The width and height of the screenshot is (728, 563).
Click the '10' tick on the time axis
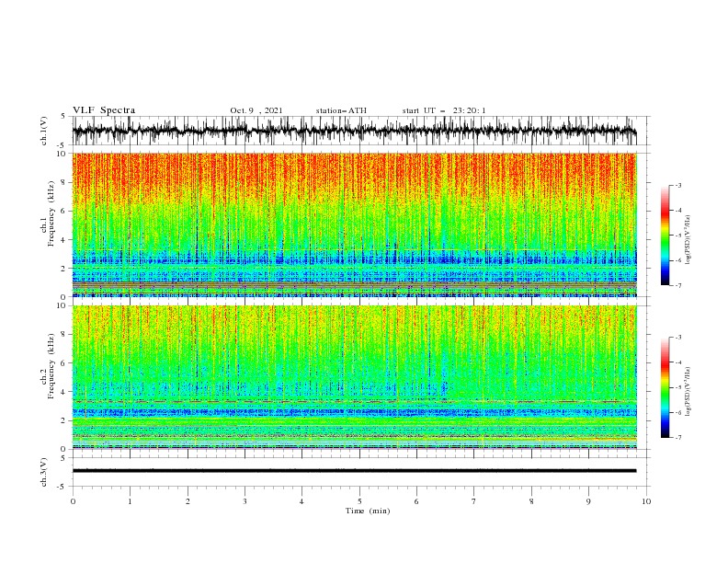pyautogui.click(x=646, y=501)
